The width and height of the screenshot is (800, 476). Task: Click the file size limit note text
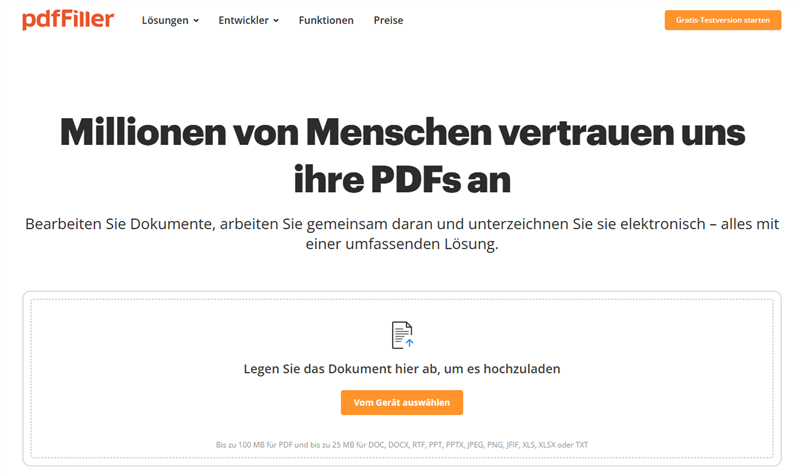click(402, 445)
